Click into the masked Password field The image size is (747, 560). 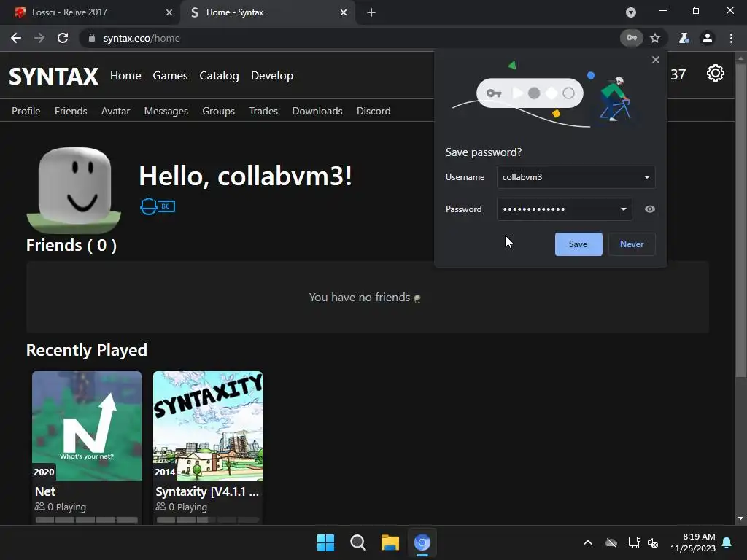(565, 209)
